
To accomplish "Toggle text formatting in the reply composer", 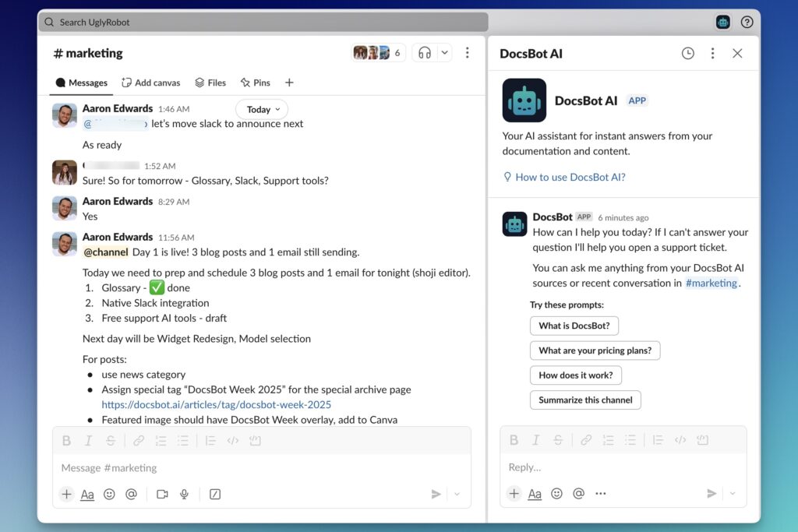I will pos(535,493).
